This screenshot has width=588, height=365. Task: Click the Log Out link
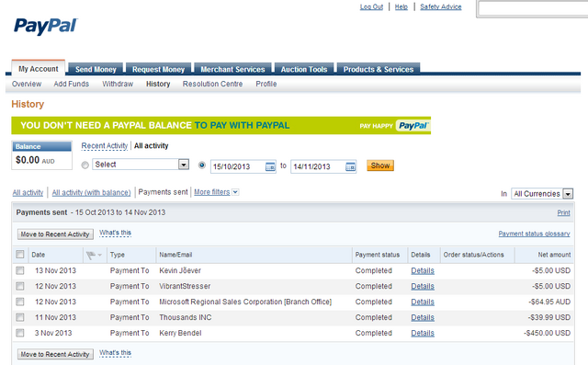[x=371, y=6]
